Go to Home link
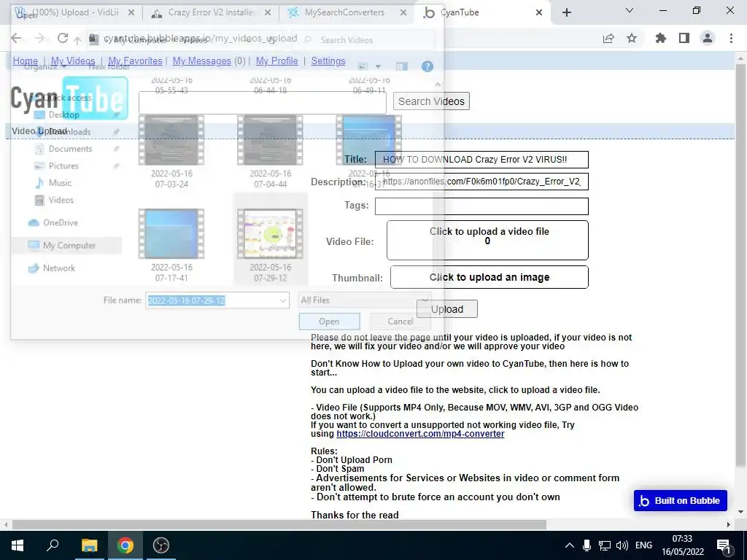The image size is (747, 560). pos(26,61)
